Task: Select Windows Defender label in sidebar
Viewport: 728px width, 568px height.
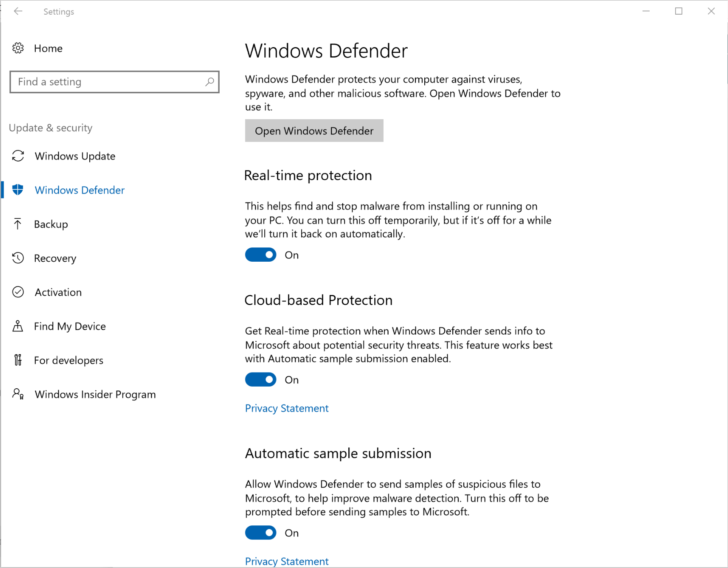Action: 80,190
